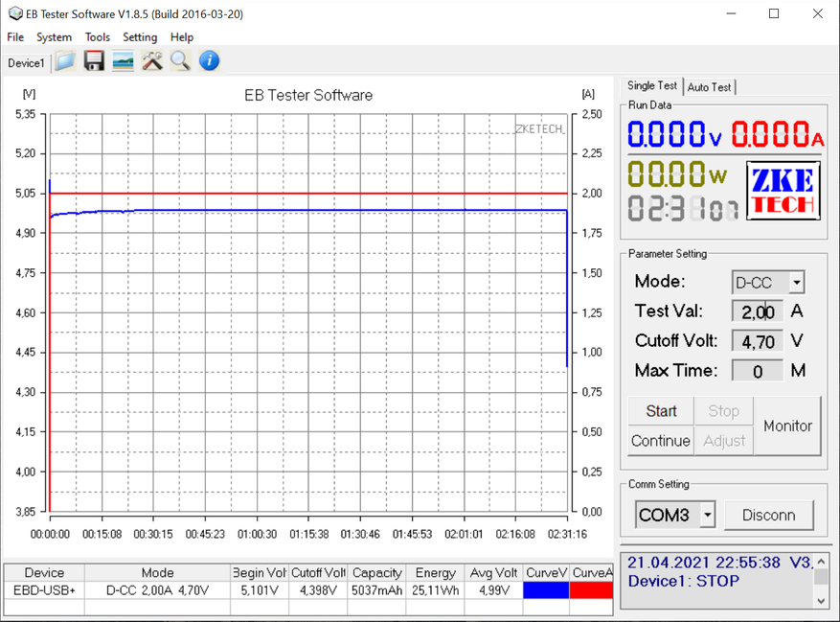Click the Mode column header
Screen dimensions: 840x622
click(157, 573)
